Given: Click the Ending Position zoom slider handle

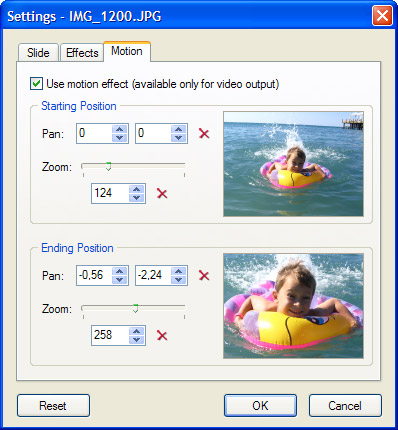Looking at the screenshot, I should [135, 308].
